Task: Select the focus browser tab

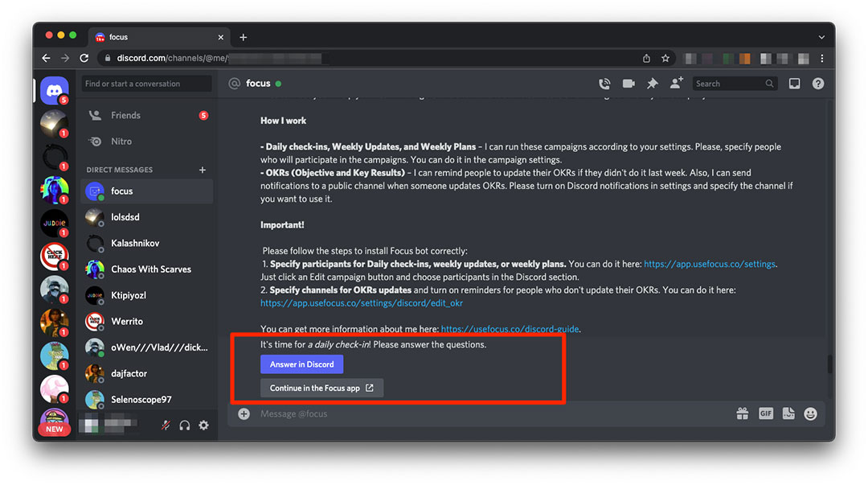Action: pyautogui.click(x=159, y=37)
